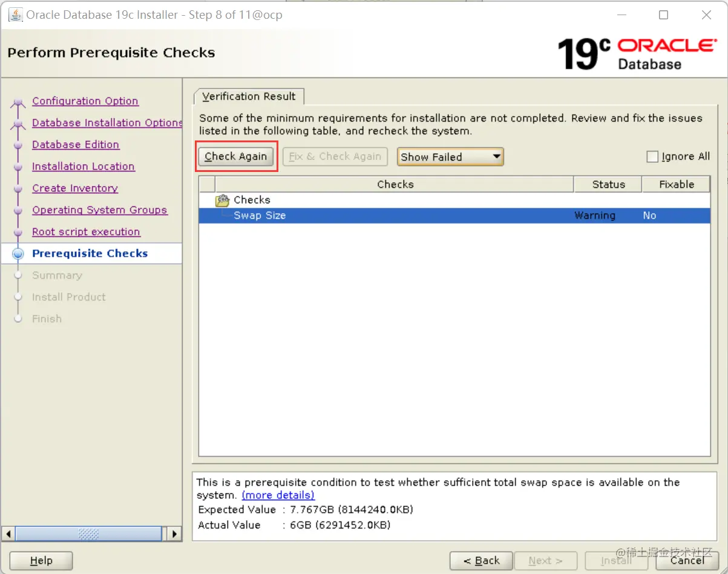Click the Next button

(x=545, y=561)
